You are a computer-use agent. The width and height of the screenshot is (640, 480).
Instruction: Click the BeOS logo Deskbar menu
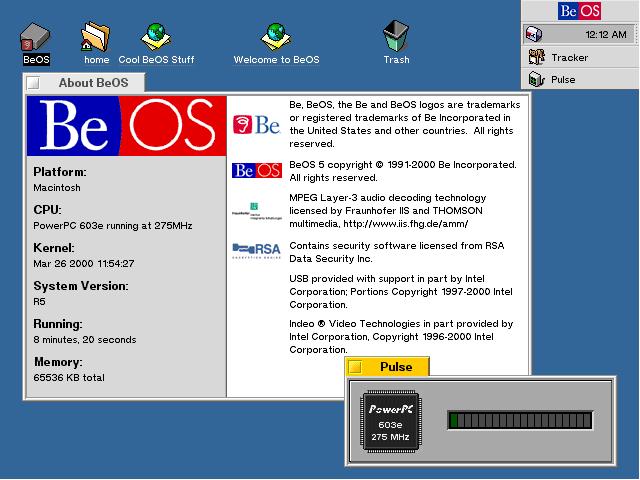click(580, 11)
